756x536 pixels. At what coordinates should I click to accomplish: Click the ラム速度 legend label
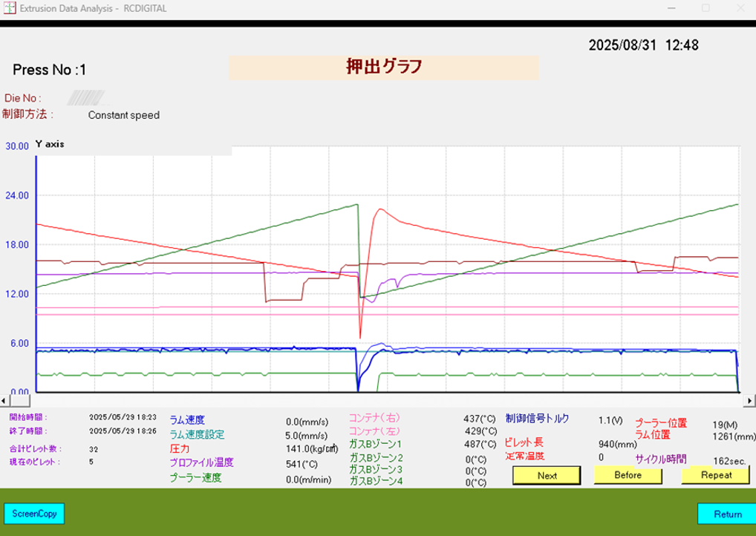[187, 420]
